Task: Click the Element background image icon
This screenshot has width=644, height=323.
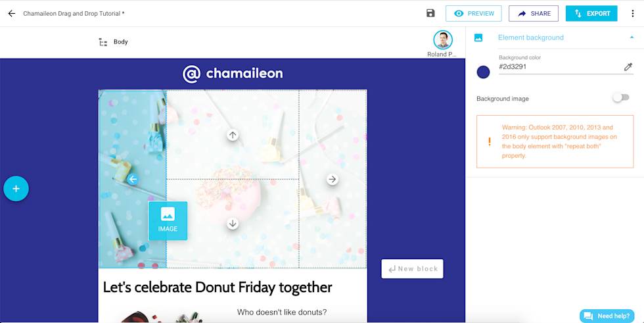Action: point(478,37)
